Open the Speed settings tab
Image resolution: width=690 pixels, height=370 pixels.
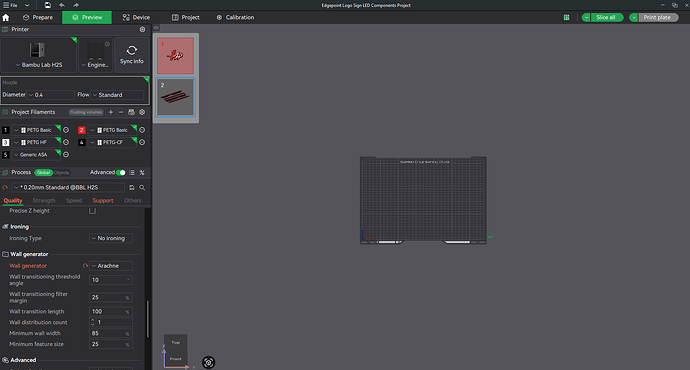click(x=74, y=201)
